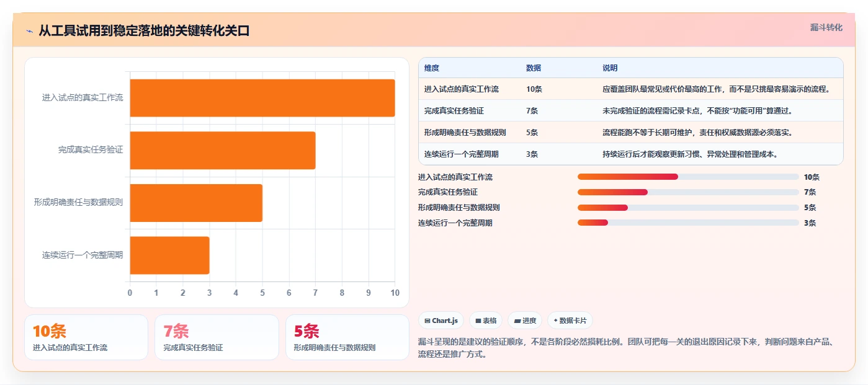The width and height of the screenshot is (868, 385).
Task: Click x-axis tick label 5
Action: click(262, 293)
